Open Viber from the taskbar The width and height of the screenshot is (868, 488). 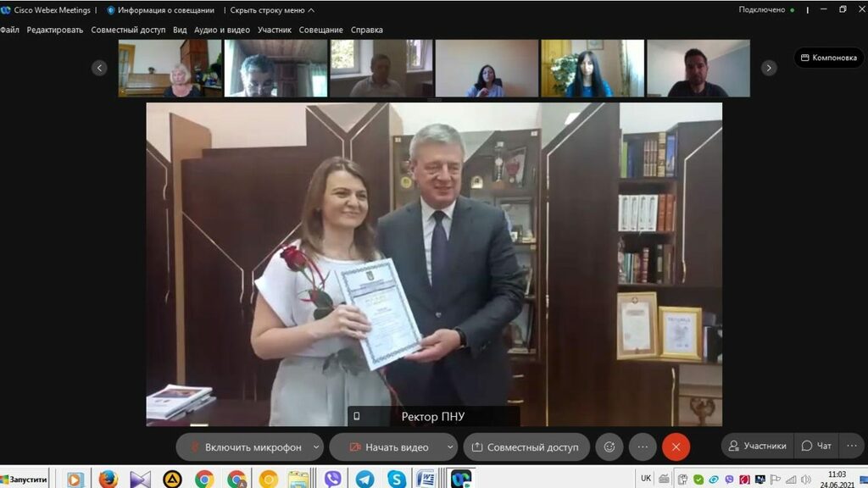click(x=332, y=479)
